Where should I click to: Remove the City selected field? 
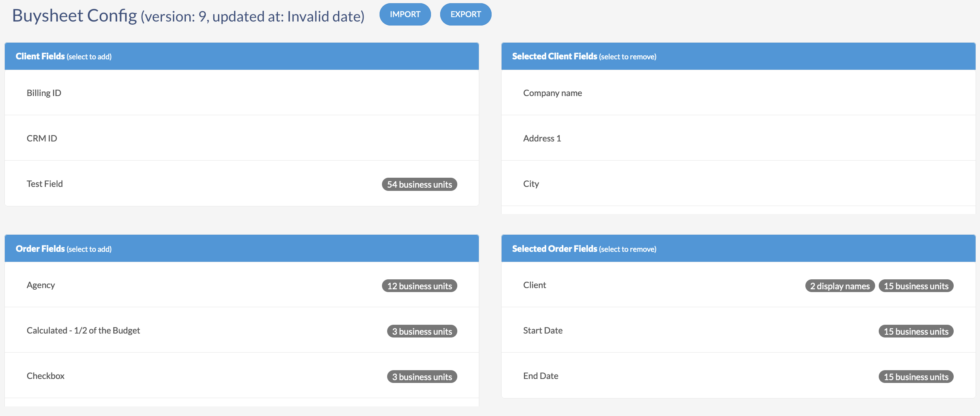(x=738, y=184)
